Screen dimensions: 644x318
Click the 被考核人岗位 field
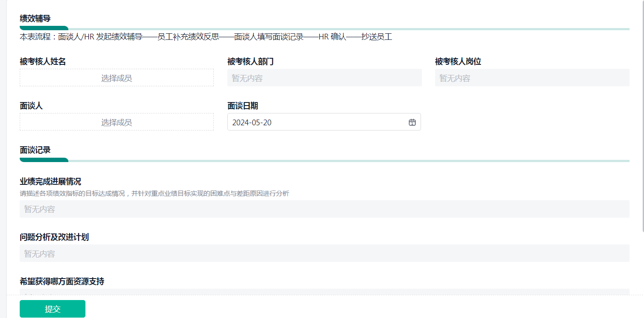(532, 78)
